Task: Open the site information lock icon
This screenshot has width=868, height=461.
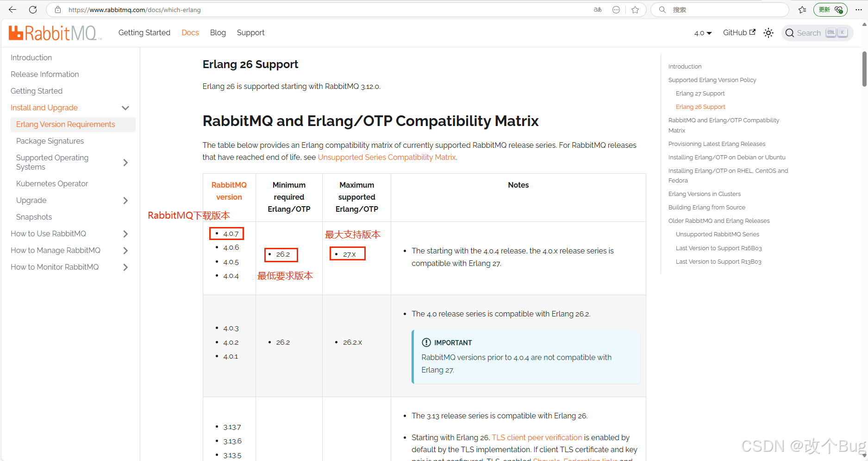Action: [x=57, y=9]
